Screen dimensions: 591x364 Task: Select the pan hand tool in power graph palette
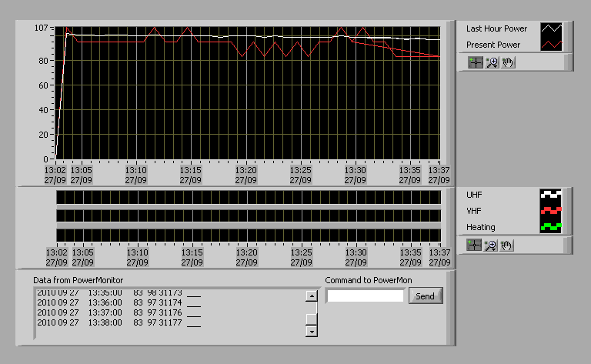507,62
